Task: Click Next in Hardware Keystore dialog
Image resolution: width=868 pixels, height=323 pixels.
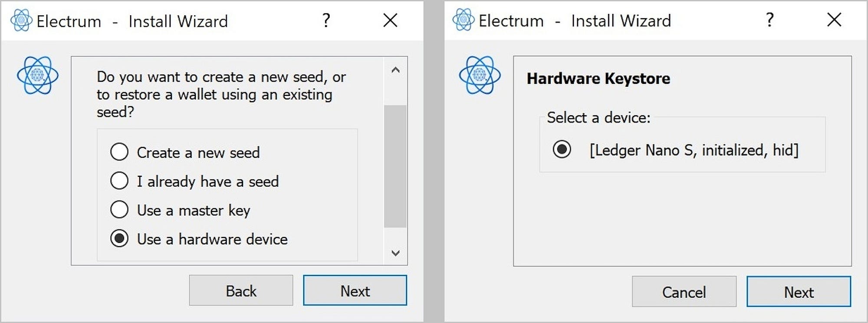Action: point(799,292)
